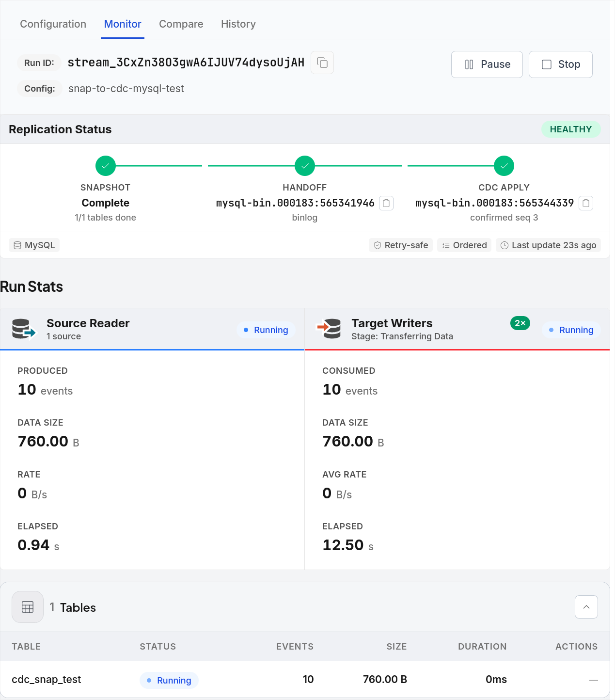Click the Snapshot complete checkmark circle

(106, 166)
